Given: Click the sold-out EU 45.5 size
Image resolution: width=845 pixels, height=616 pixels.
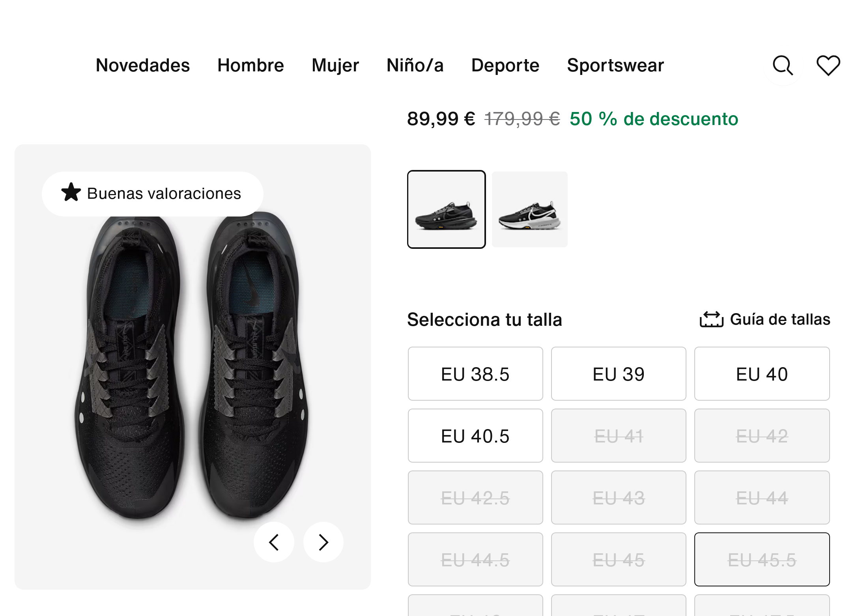Looking at the screenshot, I should (x=762, y=560).
